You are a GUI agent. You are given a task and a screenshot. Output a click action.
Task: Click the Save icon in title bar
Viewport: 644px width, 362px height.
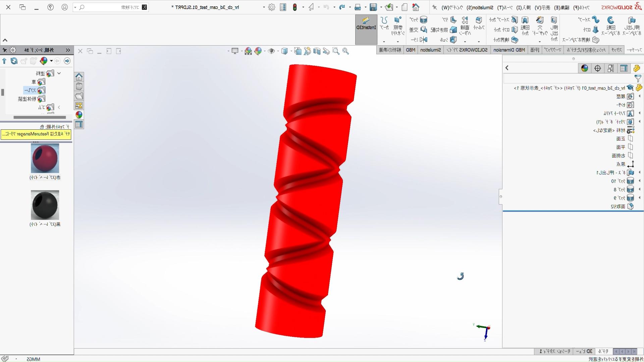tap(373, 7)
